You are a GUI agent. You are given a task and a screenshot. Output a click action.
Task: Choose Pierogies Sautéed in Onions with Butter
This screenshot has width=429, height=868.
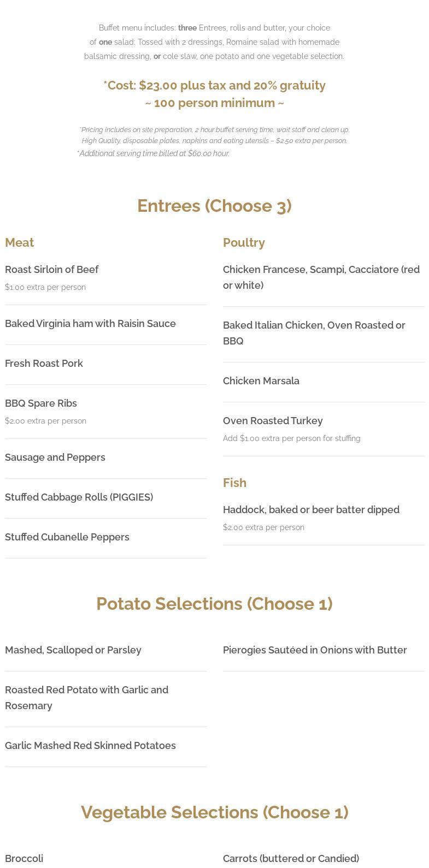pos(315,650)
